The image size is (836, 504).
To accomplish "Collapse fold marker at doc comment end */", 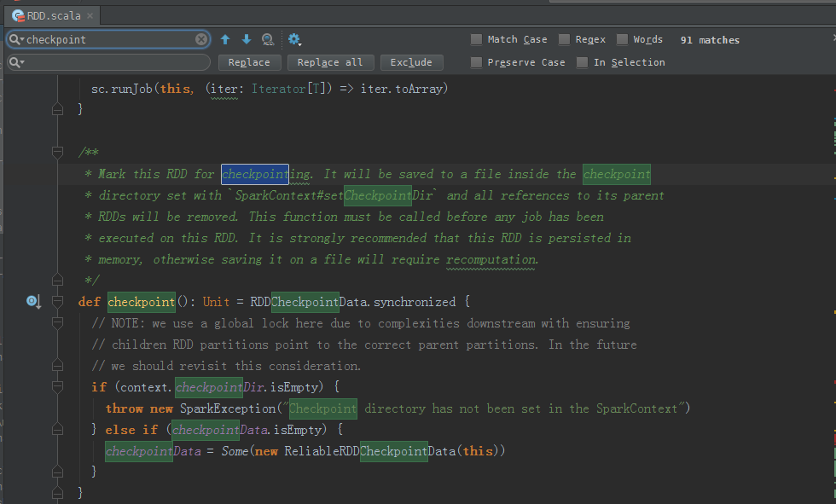I will 58,280.
